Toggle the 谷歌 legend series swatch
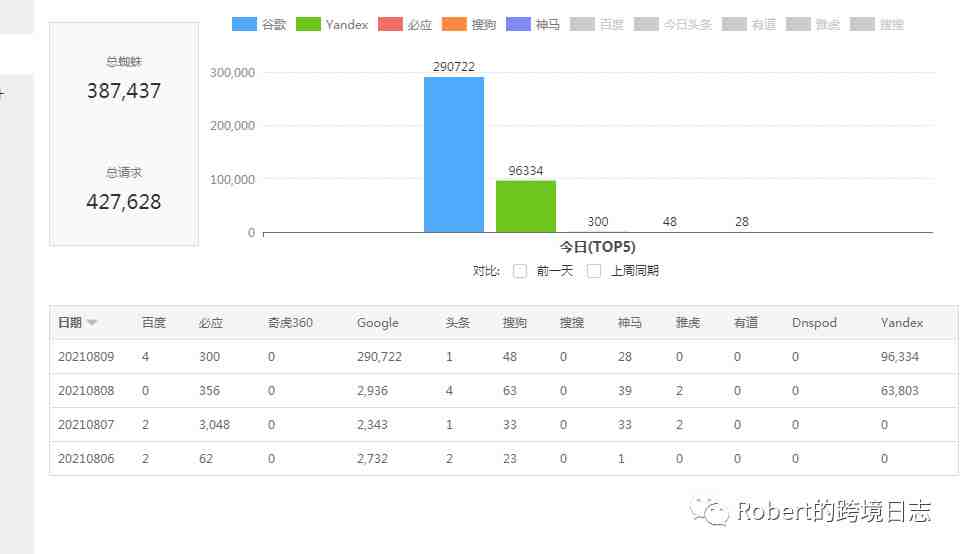Screen dimensions: 963x554 (244, 25)
